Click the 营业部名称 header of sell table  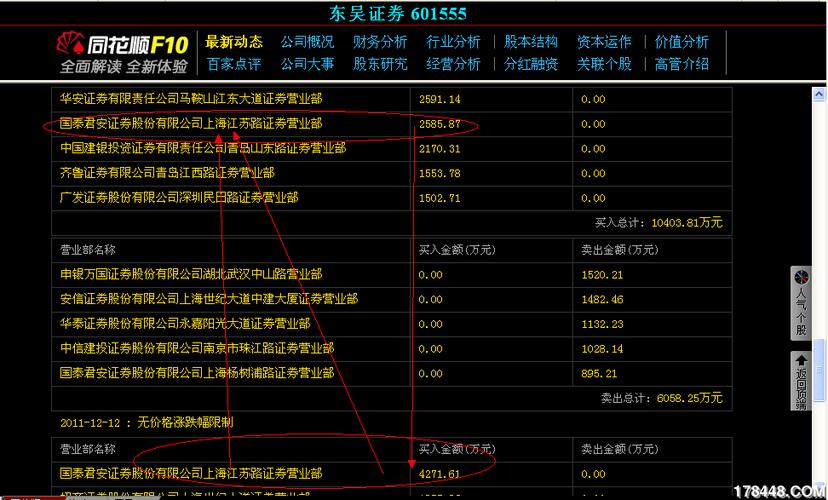tap(87, 250)
